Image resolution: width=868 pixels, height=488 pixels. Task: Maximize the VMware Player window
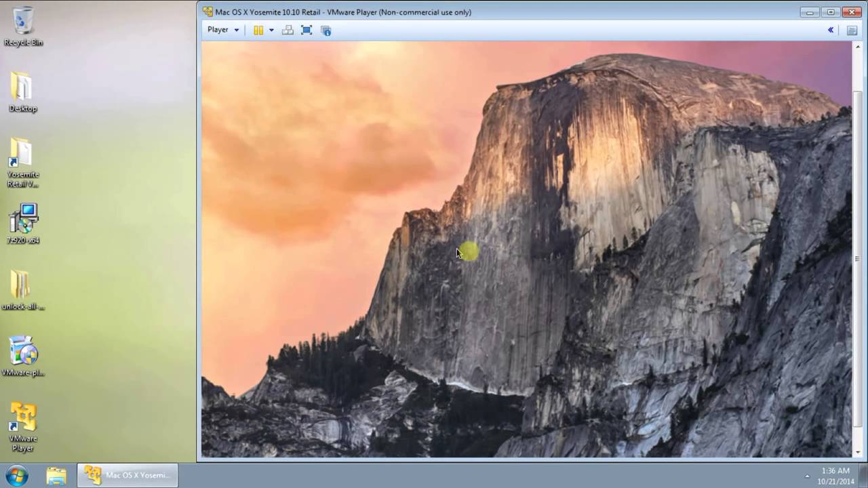point(831,12)
